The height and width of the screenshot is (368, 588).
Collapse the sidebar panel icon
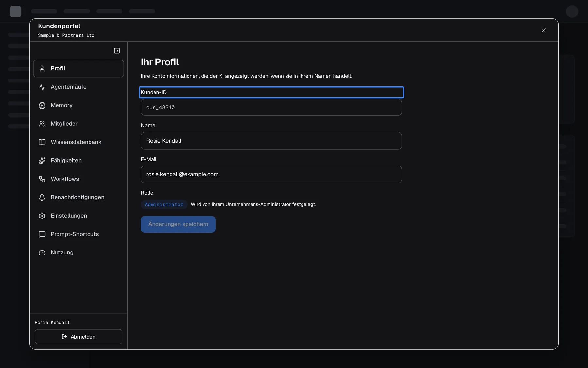117,51
